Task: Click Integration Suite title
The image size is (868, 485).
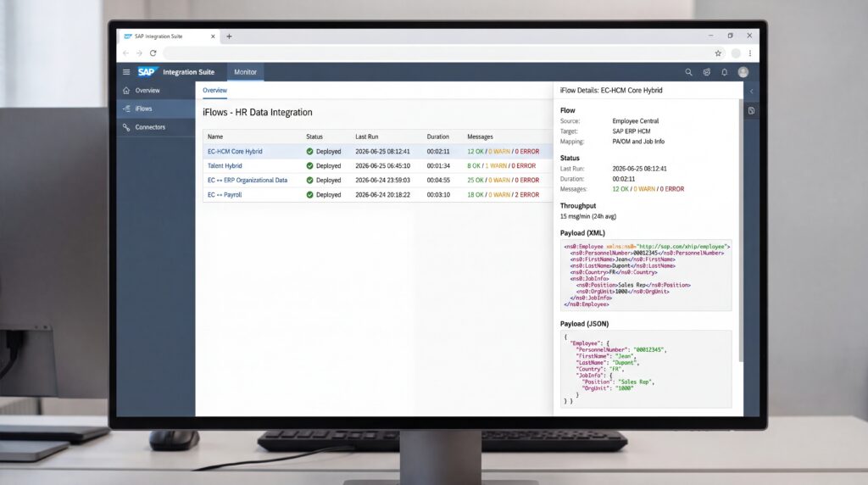Action: click(x=188, y=72)
